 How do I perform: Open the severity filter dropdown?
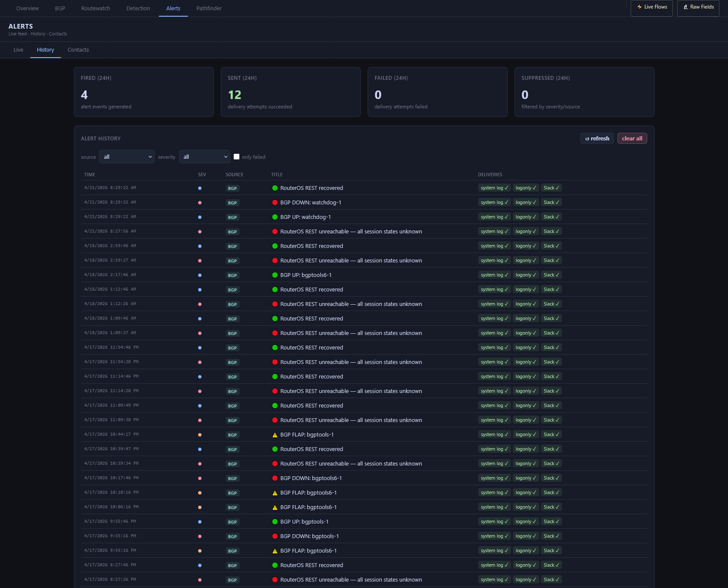pos(205,157)
